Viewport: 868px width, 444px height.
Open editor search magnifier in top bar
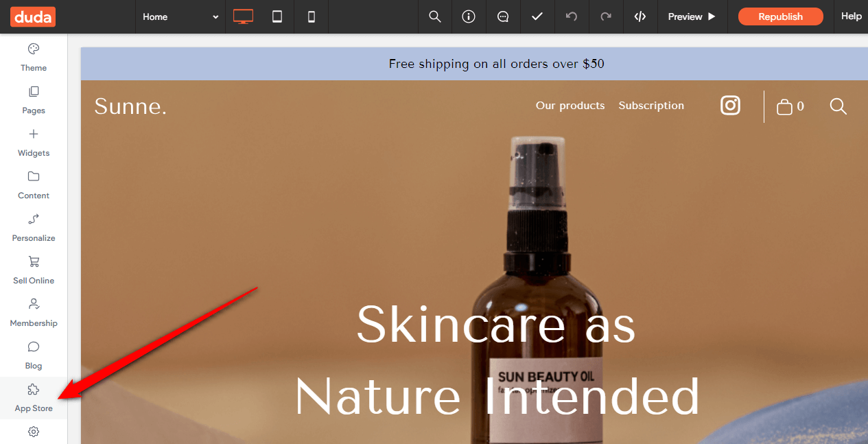click(435, 16)
